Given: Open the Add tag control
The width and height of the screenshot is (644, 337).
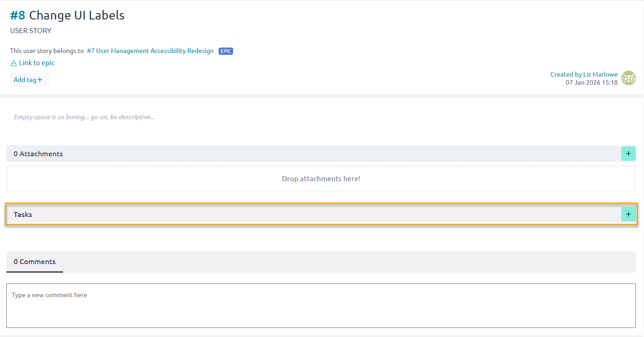Looking at the screenshot, I should point(29,79).
